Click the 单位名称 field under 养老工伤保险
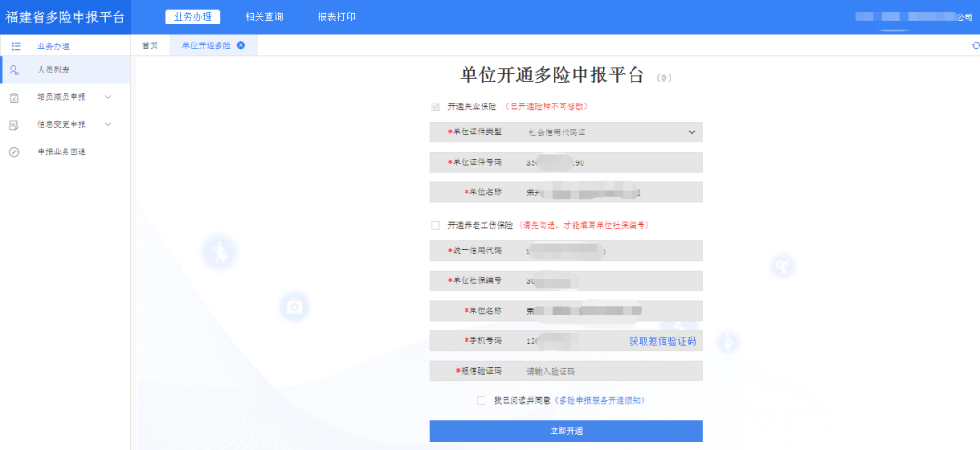 click(x=566, y=310)
